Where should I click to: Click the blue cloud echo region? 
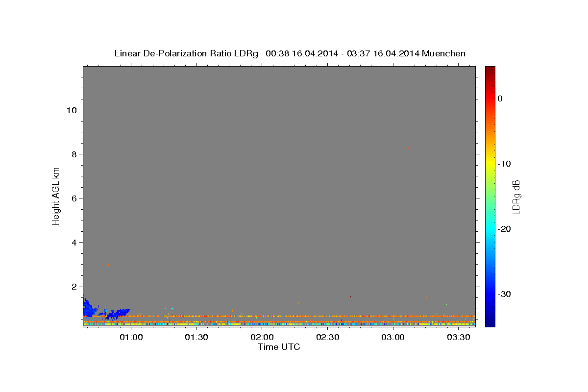[x=90, y=309]
